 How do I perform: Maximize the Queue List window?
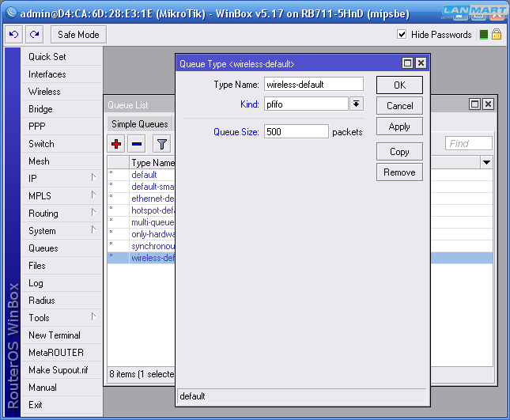pos(475,104)
